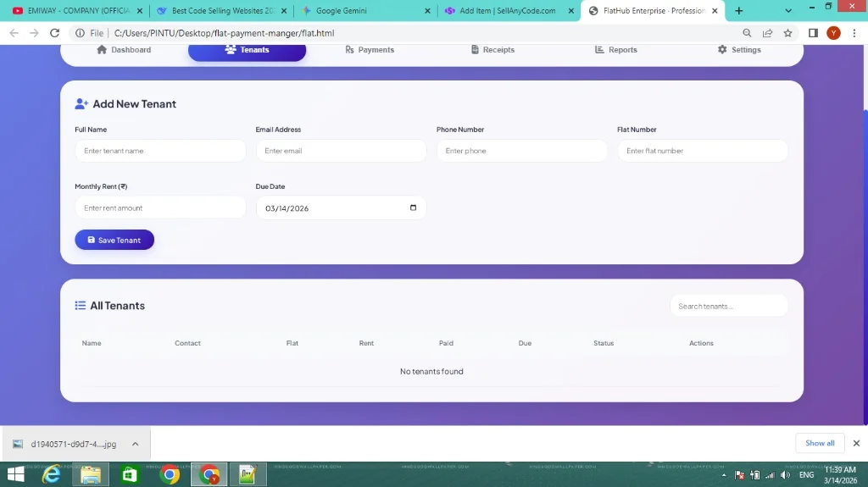The image size is (868, 487).
Task: Click the address bar URL
Action: click(224, 33)
